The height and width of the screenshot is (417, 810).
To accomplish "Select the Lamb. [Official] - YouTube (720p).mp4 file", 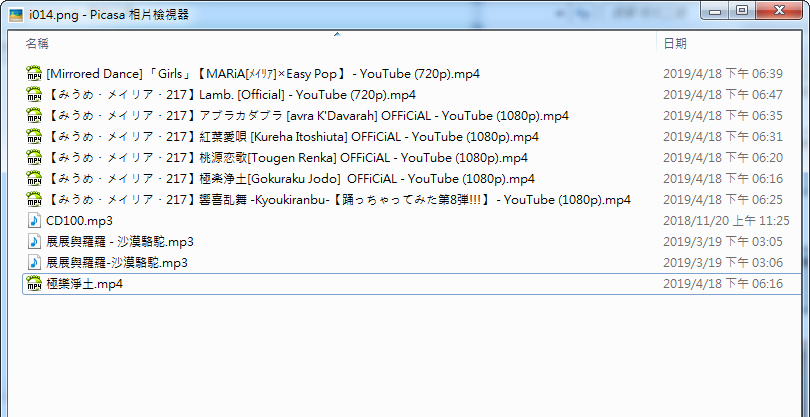I will [x=231, y=95].
